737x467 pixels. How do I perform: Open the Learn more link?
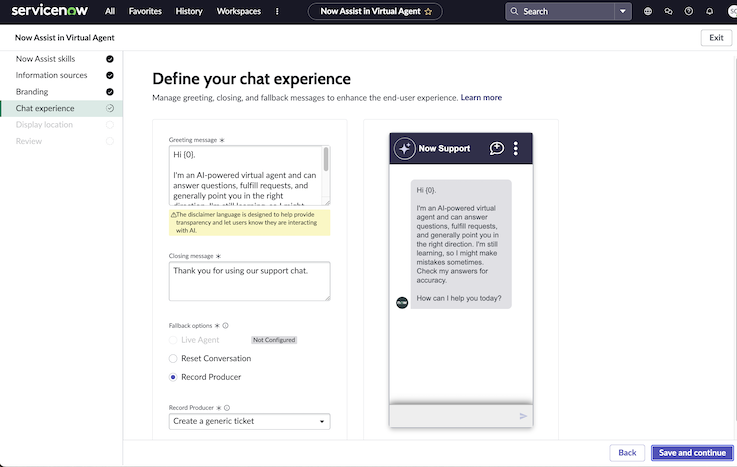click(x=481, y=97)
